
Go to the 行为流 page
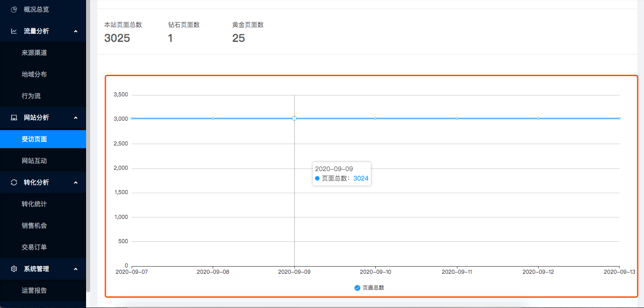click(x=31, y=96)
